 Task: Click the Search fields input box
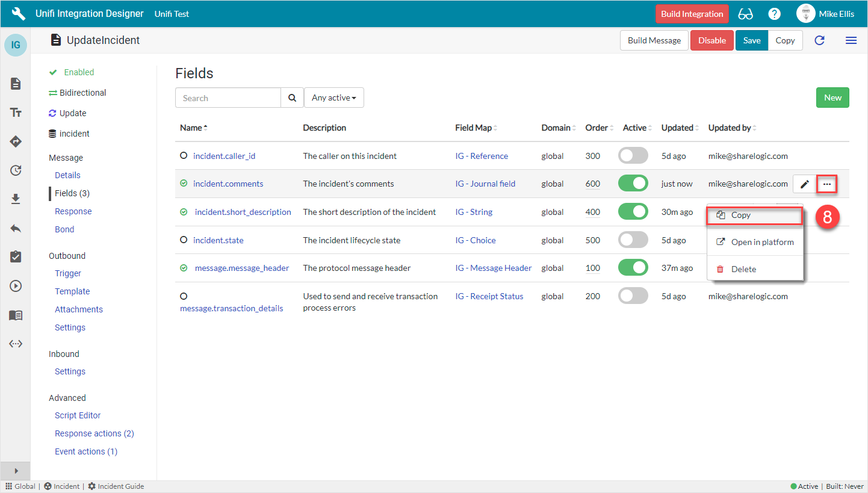(228, 98)
